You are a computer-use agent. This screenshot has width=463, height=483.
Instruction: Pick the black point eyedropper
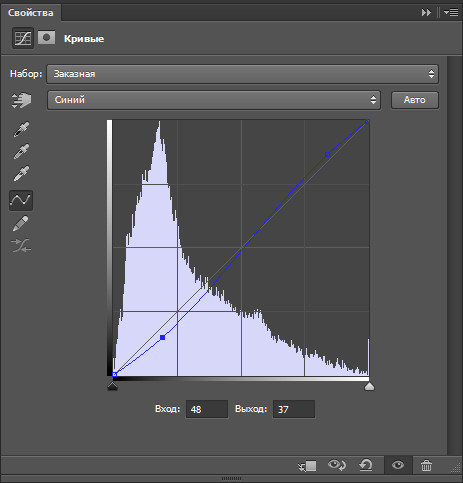(x=21, y=129)
